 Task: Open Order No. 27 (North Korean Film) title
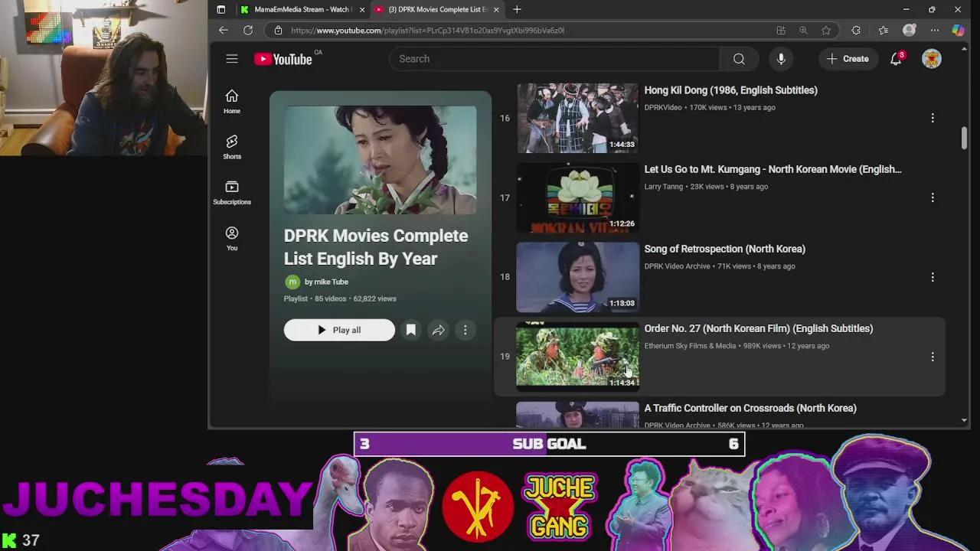point(758,328)
